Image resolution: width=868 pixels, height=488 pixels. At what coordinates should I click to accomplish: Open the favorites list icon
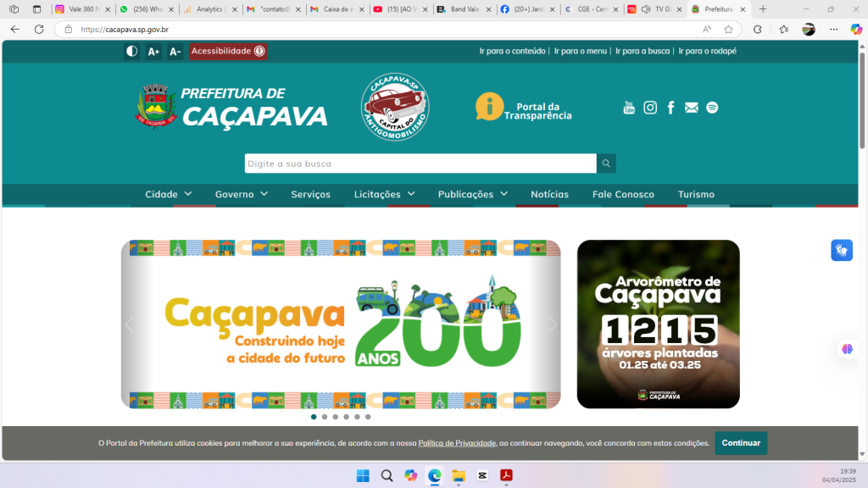click(x=783, y=30)
